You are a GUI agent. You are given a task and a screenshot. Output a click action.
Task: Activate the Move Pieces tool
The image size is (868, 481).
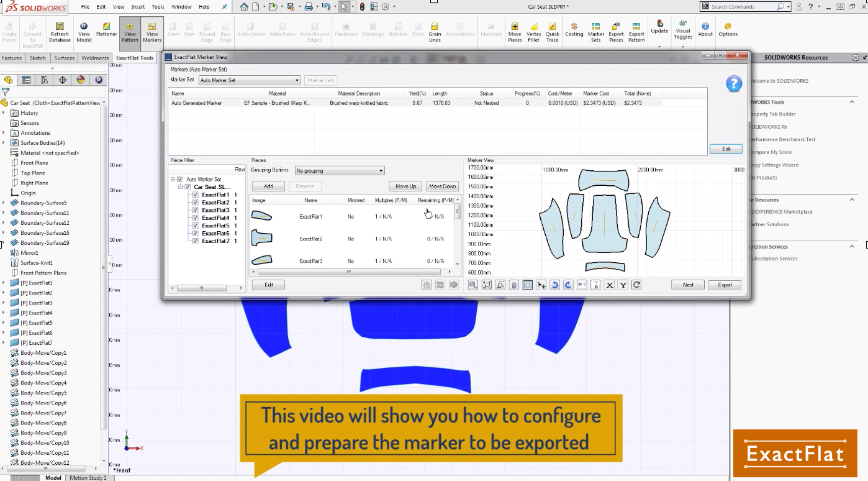click(515, 32)
